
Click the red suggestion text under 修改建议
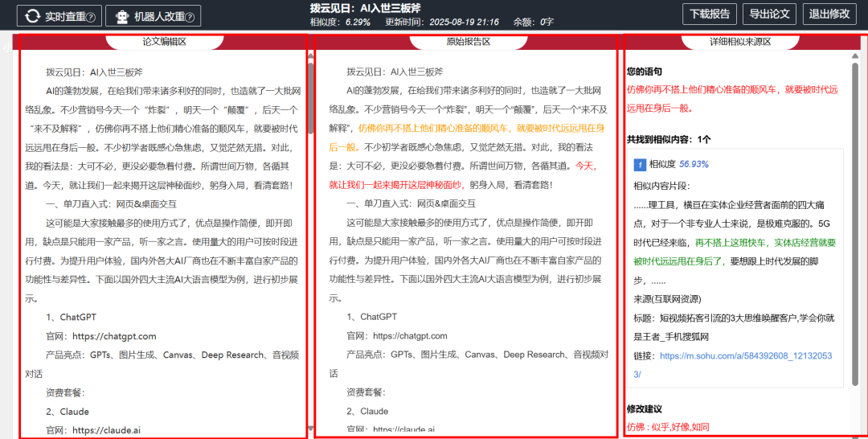click(668, 427)
